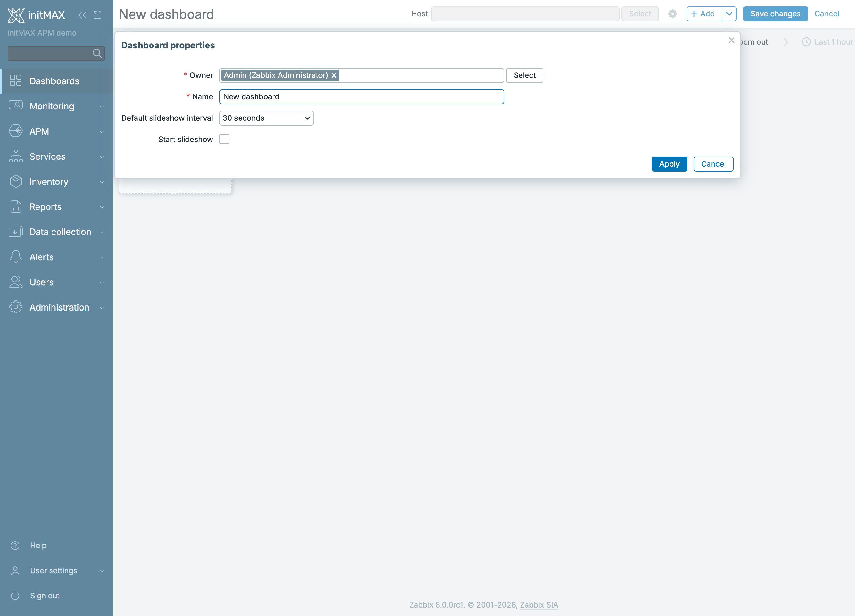Collapse sidebar with double-chevron icon
This screenshot has width=855, height=616.
click(x=82, y=15)
